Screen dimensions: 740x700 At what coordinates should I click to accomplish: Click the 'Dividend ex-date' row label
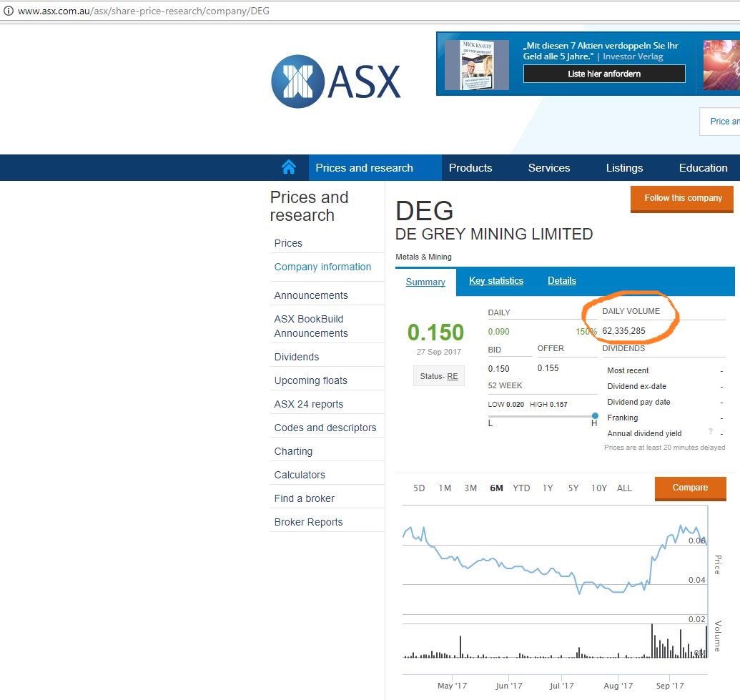[636, 386]
